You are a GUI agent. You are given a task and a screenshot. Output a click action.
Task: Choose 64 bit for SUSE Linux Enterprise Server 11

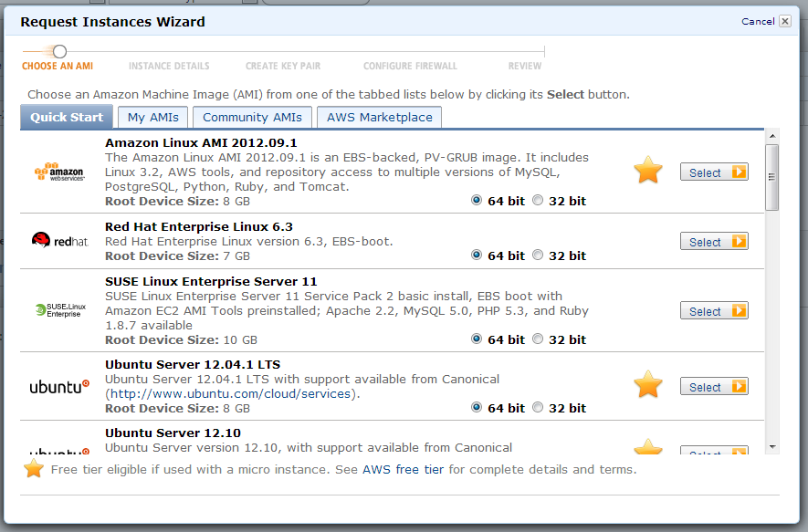pyautogui.click(x=477, y=339)
